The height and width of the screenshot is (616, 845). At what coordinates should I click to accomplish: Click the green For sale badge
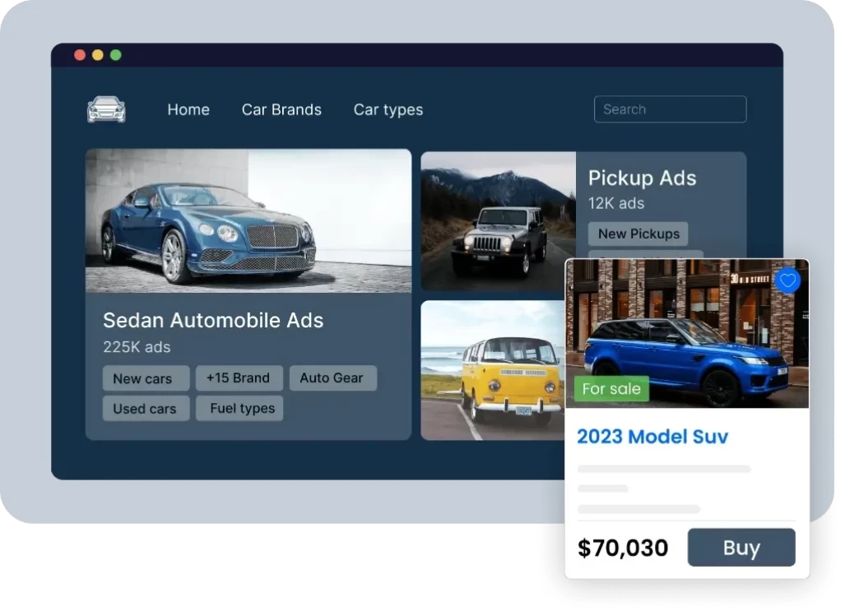pyautogui.click(x=611, y=389)
